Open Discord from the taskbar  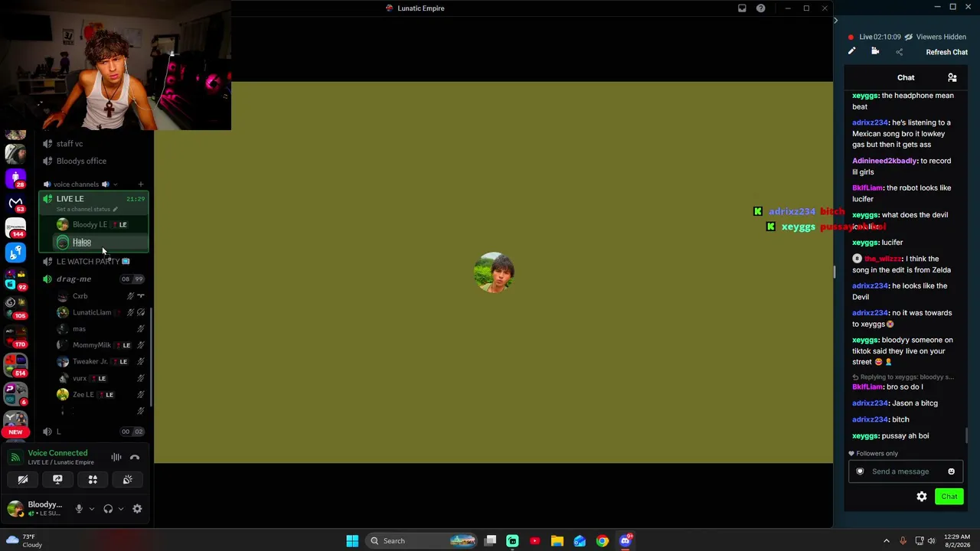tap(626, 541)
